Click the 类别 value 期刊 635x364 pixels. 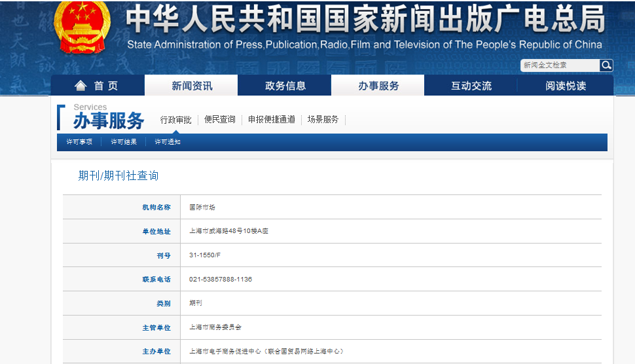(x=196, y=303)
